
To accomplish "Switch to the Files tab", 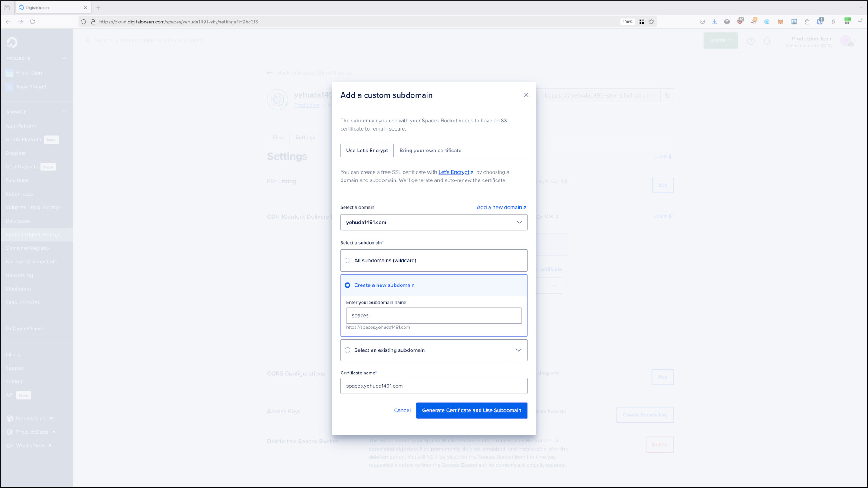I will [278, 138].
